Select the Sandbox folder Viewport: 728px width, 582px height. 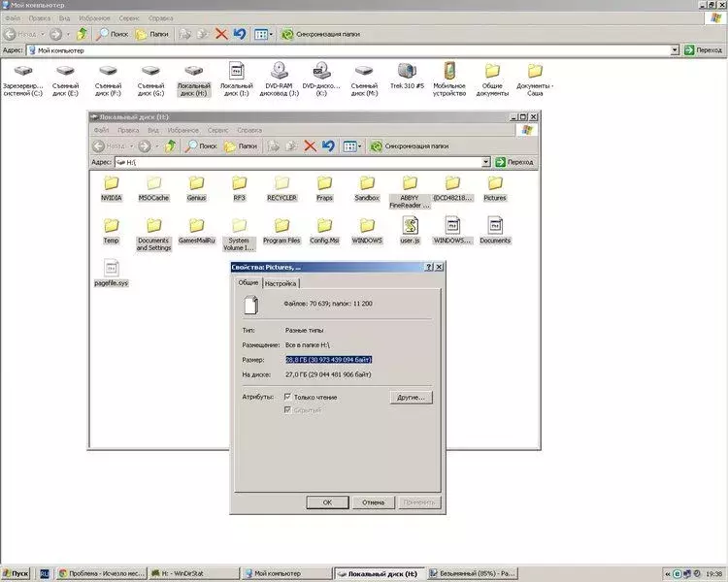[367, 189]
